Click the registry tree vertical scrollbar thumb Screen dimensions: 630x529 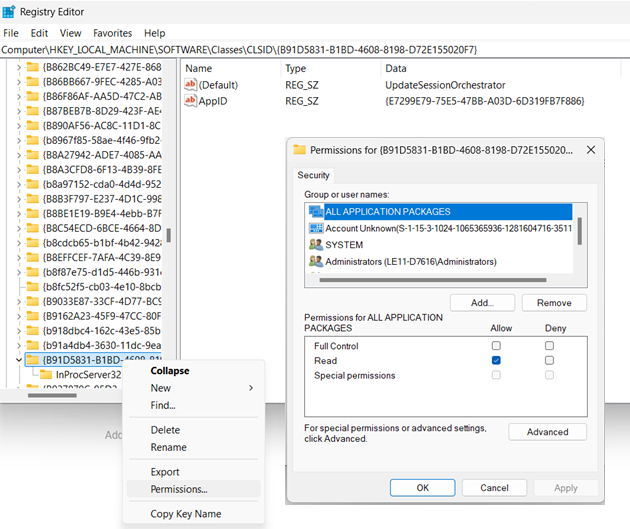click(x=169, y=235)
